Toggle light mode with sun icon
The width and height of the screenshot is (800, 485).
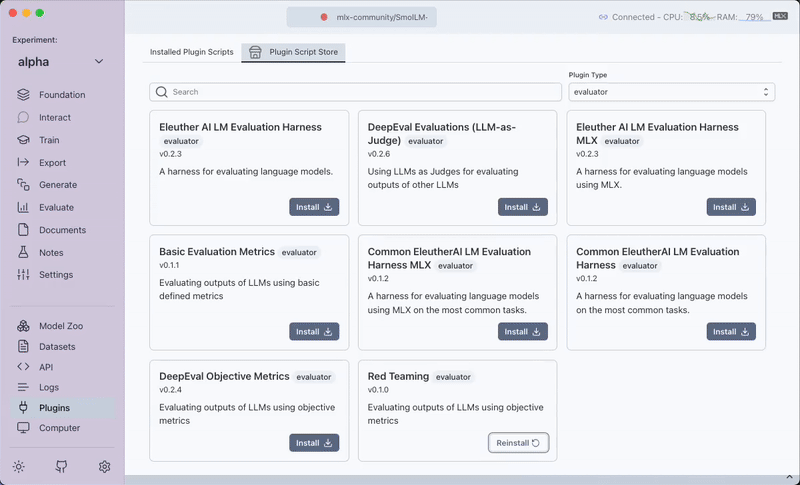pos(19,467)
